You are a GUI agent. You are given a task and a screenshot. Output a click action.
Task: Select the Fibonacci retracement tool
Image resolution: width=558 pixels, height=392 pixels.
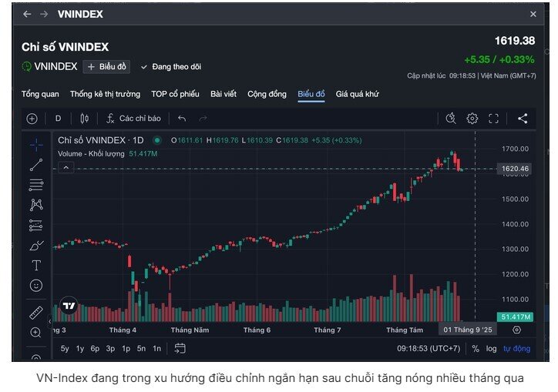tap(36, 184)
